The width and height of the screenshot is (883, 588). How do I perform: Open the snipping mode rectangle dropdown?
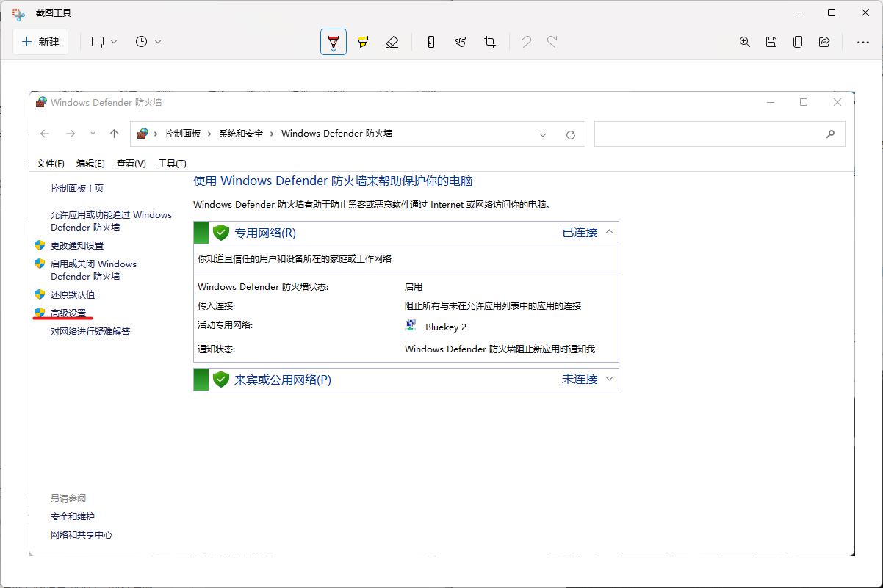click(x=104, y=42)
